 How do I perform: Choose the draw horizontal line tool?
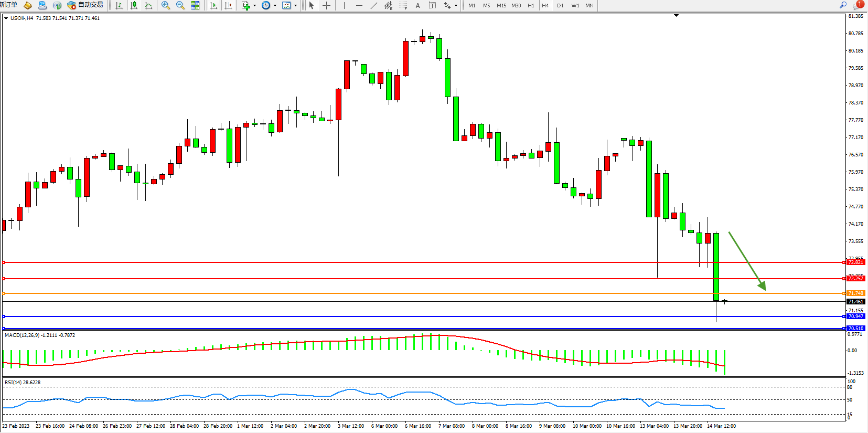point(359,5)
